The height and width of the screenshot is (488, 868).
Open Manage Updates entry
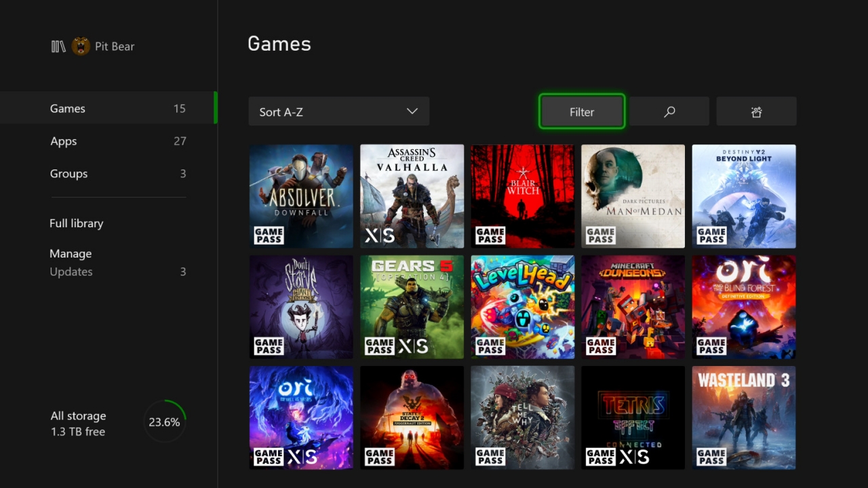(117, 263)
